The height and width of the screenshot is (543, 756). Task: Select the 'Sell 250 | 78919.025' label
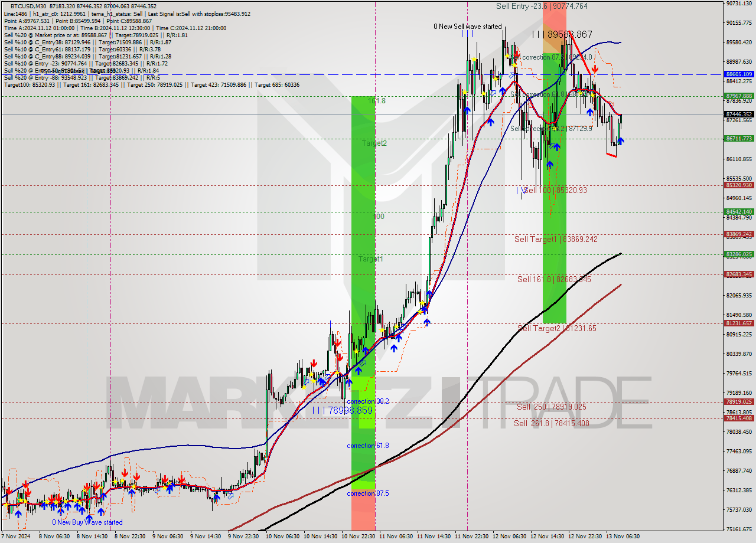[551, 407]
